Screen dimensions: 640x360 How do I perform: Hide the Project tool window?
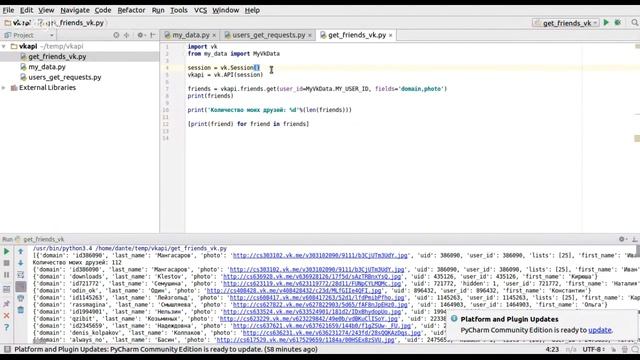coord(153,36)
